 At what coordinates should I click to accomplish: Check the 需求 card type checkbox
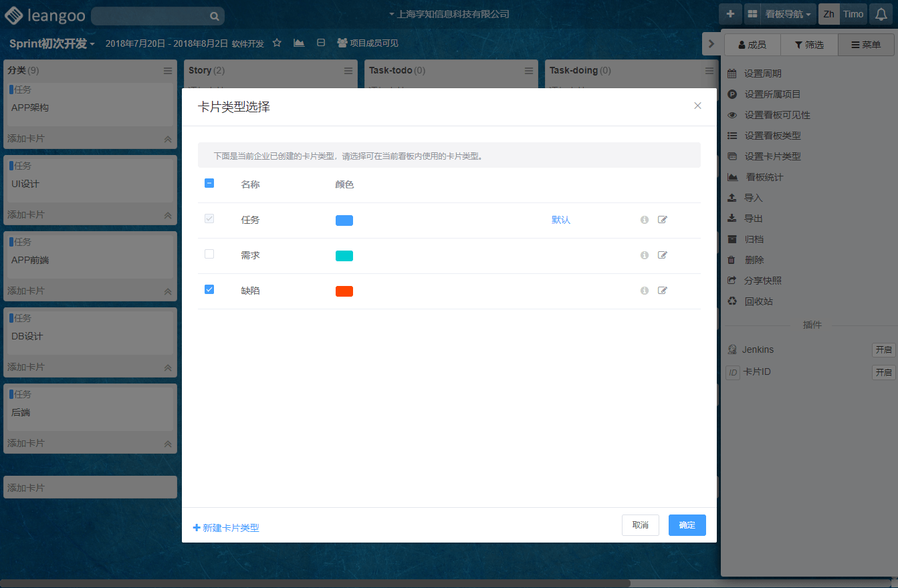tap(209, 254)
